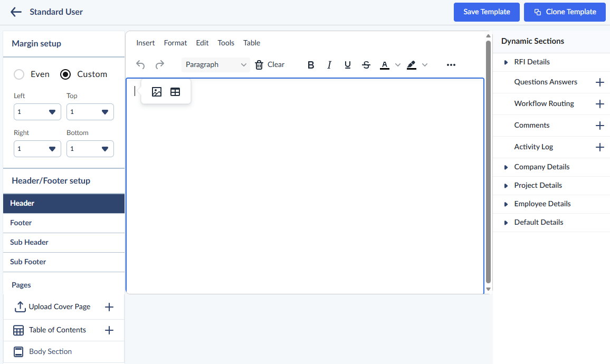Expand the Employee Details section
This screenshot has width=610, height=364.
[x=506, y=204]
